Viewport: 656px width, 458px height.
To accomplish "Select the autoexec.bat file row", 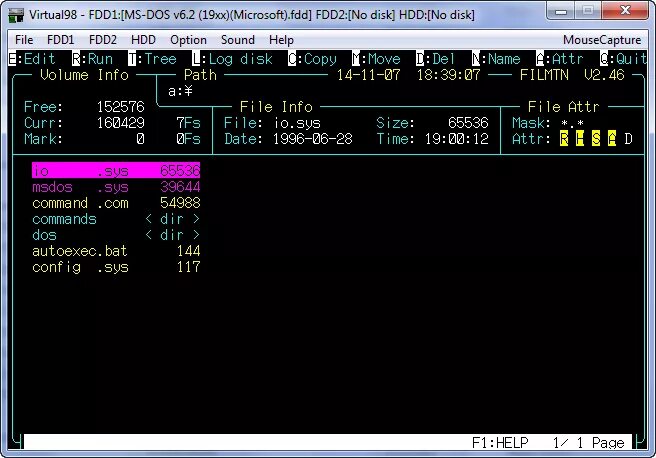I will coord(116,251).
